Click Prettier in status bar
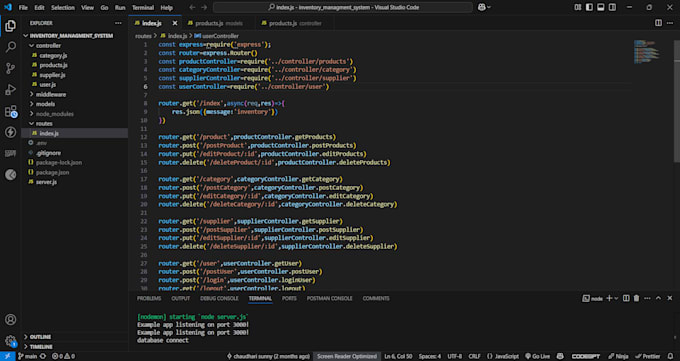 (648, 356)
